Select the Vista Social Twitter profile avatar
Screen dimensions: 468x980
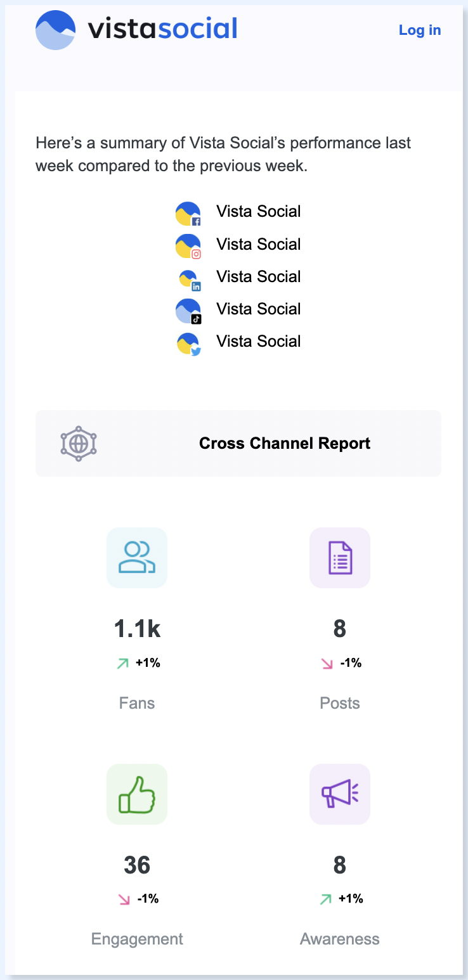(189, 344)
